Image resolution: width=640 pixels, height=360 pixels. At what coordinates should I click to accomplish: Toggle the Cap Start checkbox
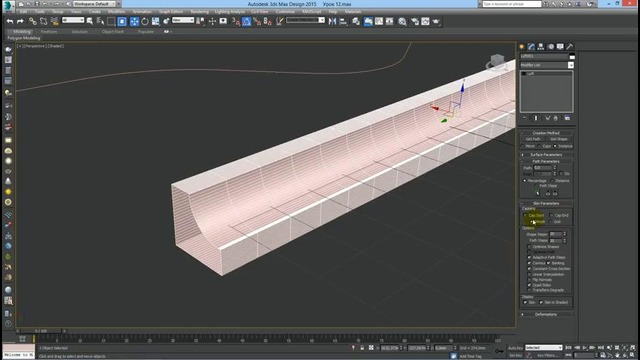coord(525,215)
